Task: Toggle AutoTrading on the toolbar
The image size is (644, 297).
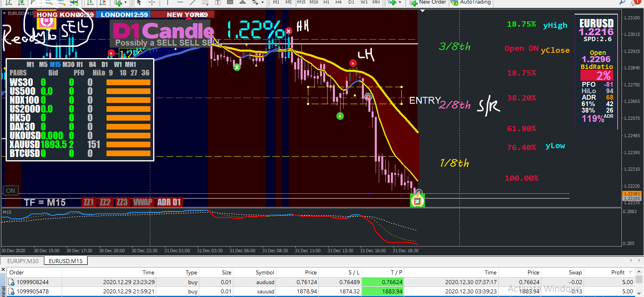Action: point(471,2)
